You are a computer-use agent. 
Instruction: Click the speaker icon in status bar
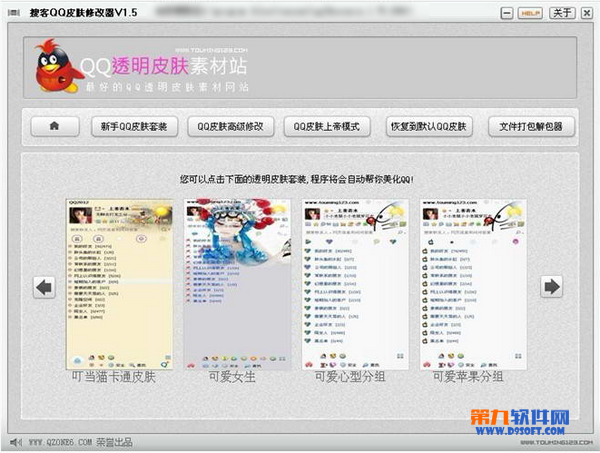16,443
